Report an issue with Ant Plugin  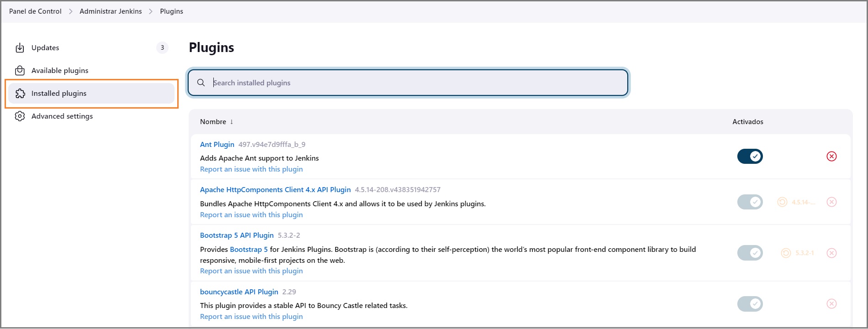pos(251,169)
